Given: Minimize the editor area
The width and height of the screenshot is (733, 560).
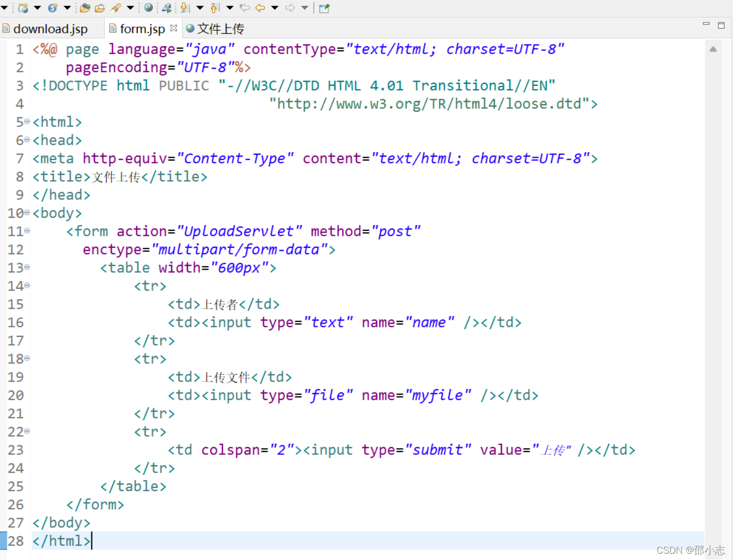Looking at the screenshot, I should coord(706,24).
